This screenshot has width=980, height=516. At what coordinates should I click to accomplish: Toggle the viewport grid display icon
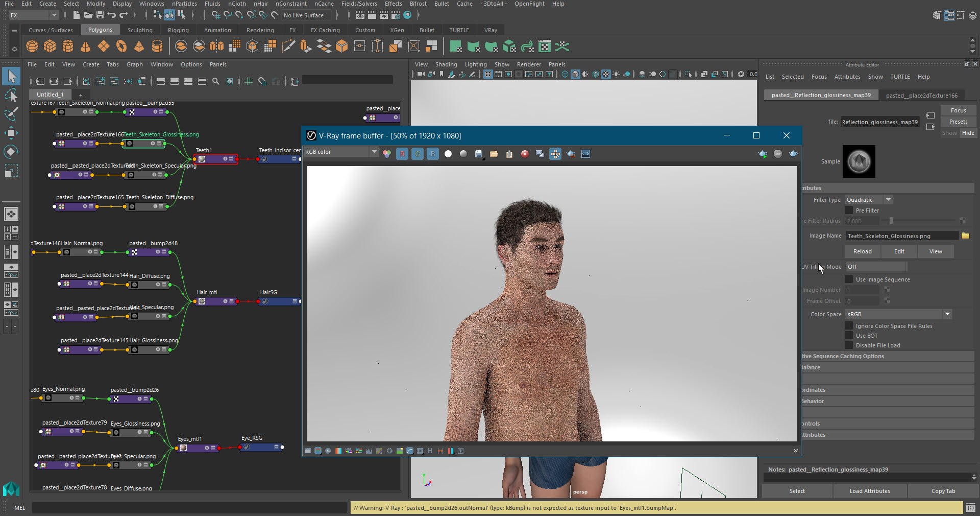point(488,75)
